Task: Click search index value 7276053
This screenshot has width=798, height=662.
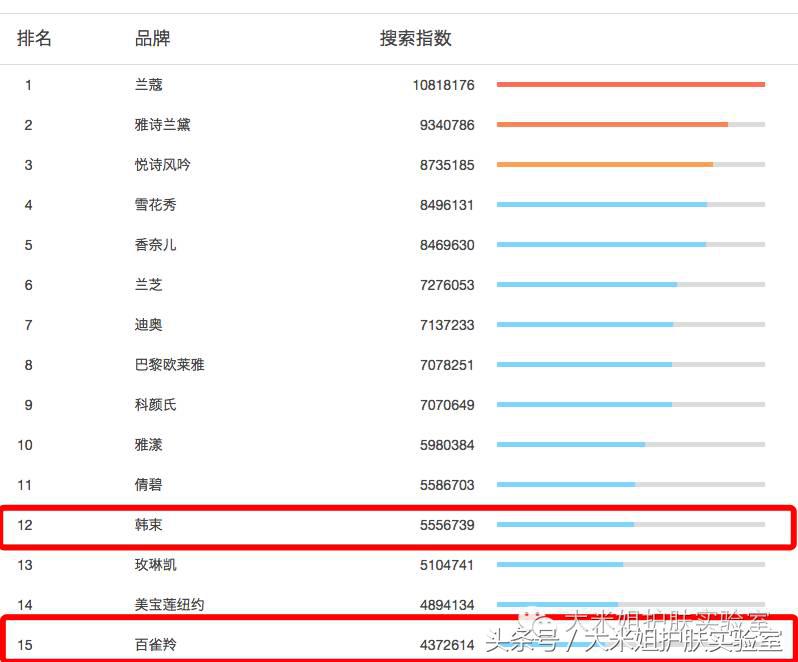Action: [x=447, y=285]
